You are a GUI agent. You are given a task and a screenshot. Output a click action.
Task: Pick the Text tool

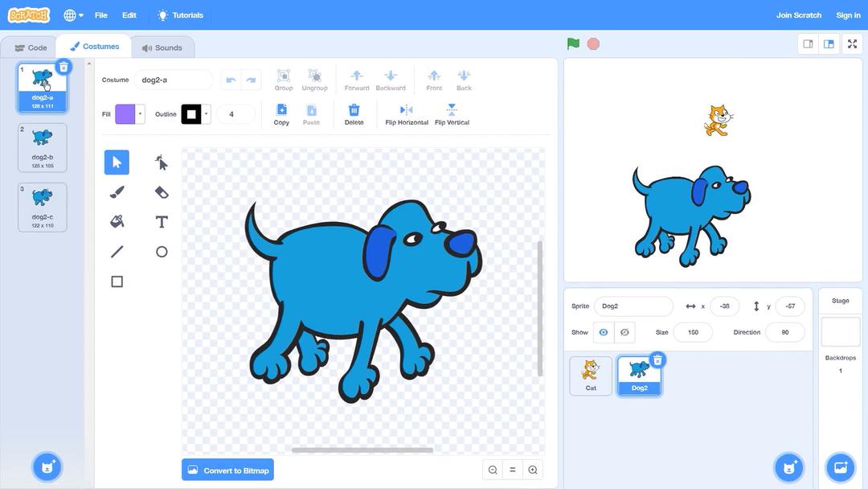click(162, 222)
